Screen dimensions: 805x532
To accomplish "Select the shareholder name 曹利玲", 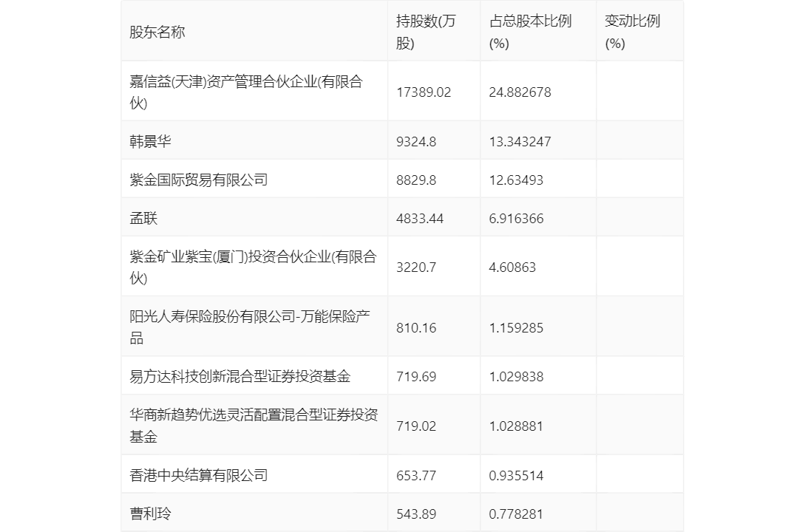I will (150, 514).
